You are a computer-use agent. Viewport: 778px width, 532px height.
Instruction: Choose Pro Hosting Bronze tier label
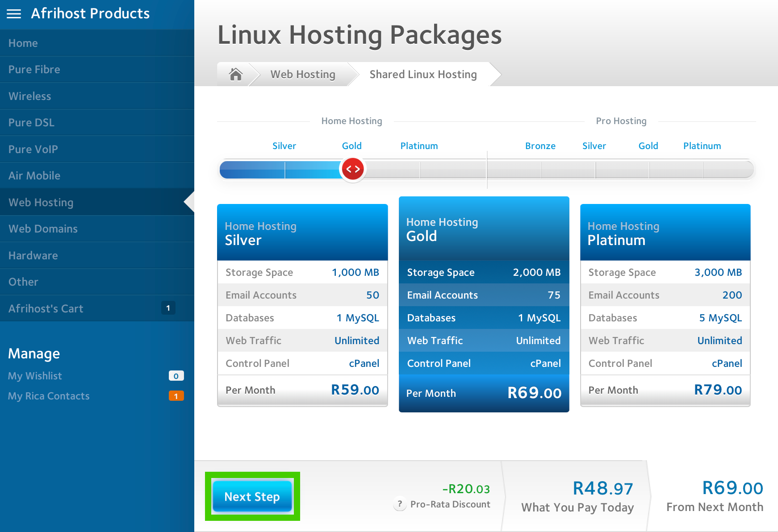pos(540,146)
